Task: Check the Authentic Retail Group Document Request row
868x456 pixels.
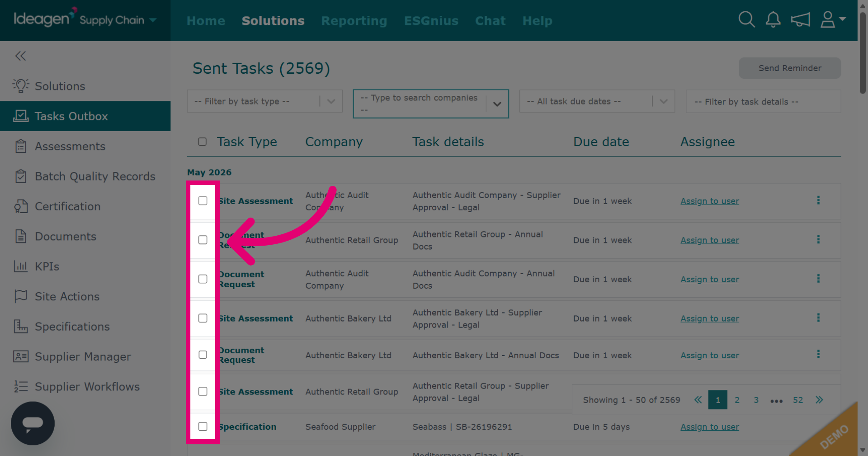Action: 203,240
